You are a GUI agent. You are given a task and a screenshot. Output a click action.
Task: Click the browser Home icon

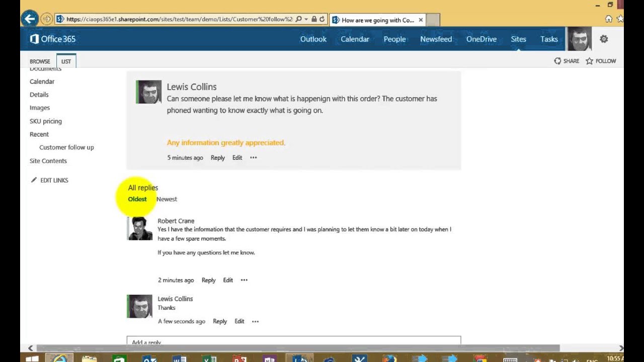point(609,19)
